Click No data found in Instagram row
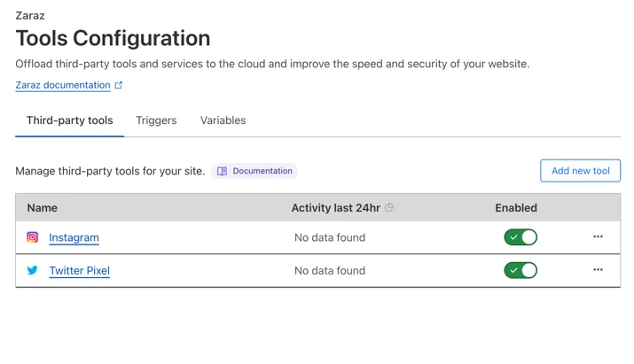Screen dimensions: 634x364 [x=330, y=237]
